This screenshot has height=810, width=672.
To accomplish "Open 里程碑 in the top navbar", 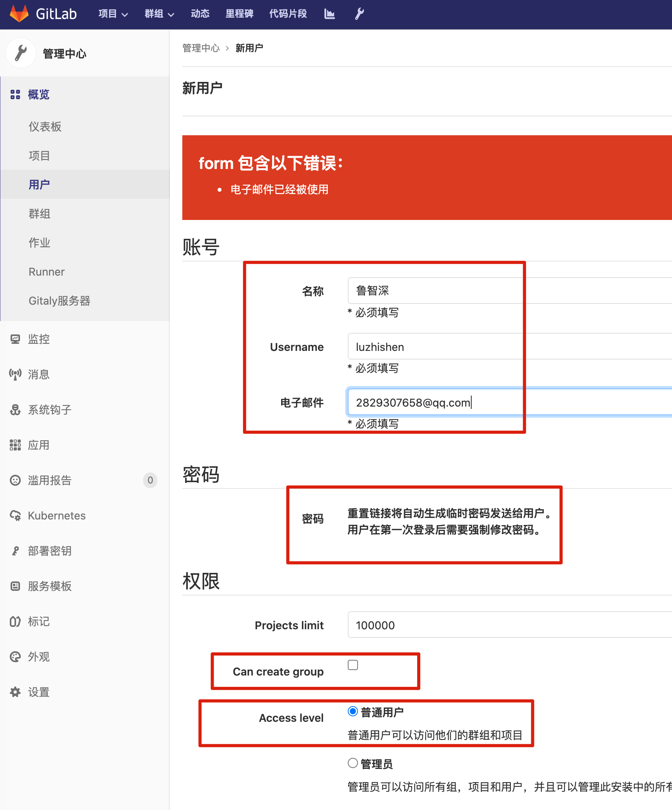I will pyautogui.click(x=240, y=14).
